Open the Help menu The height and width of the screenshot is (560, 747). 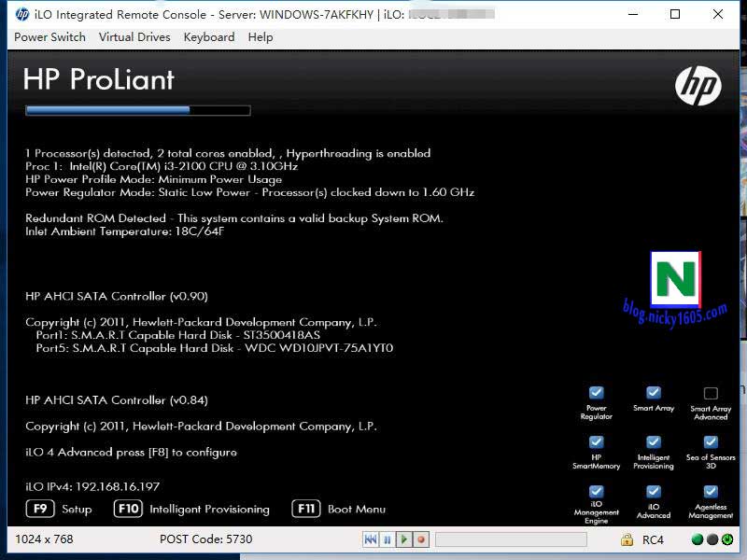click(261, 37)
